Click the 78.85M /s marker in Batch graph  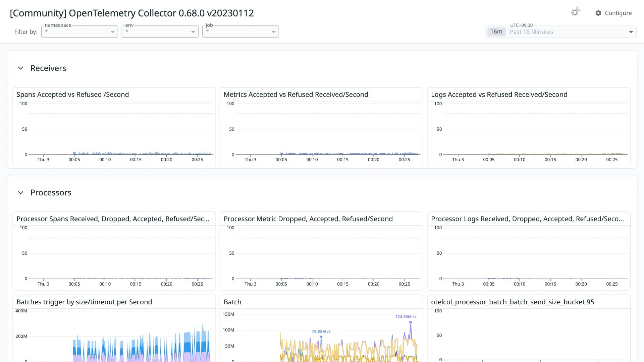click(321, 337)
